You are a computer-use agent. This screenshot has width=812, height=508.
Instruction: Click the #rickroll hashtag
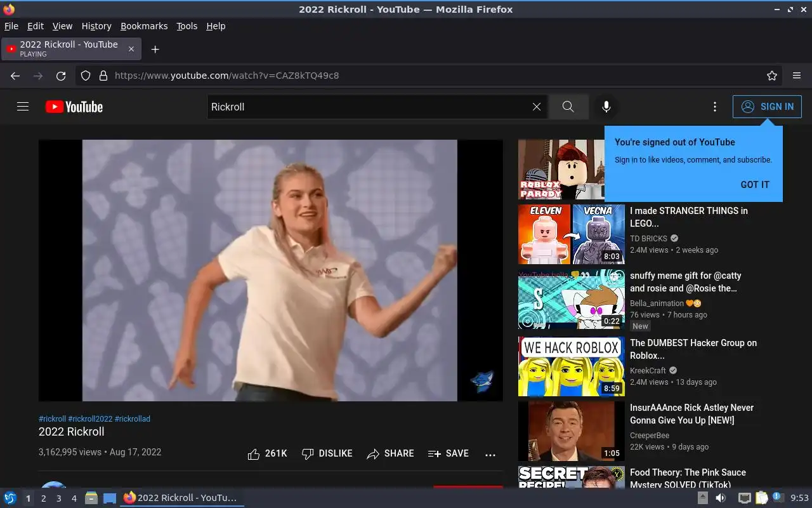click(52, 419)
